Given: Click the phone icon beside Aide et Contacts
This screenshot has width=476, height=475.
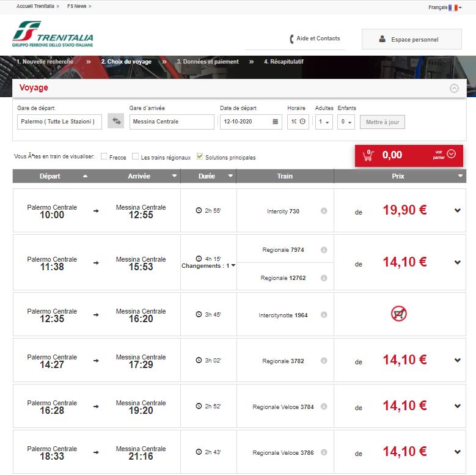Looking at the screenshot, I should 291,39.
